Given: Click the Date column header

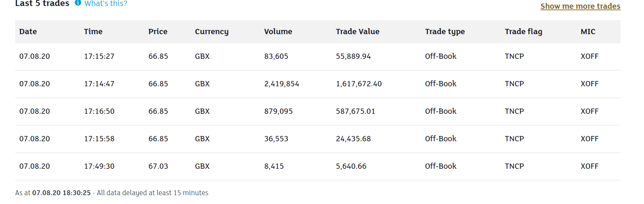Looking at the screenshot, I should click(x=28, y=32).
